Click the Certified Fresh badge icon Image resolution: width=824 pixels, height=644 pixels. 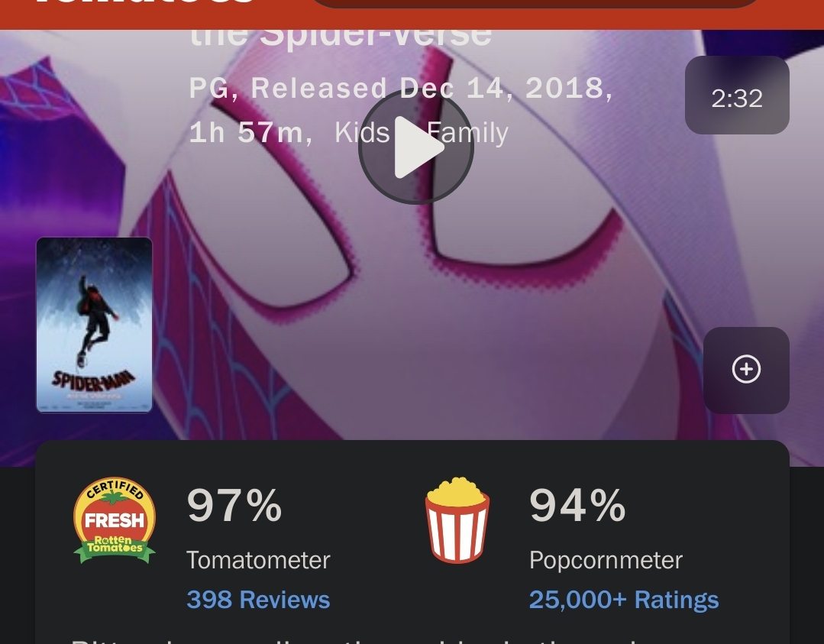click(115, 520)
